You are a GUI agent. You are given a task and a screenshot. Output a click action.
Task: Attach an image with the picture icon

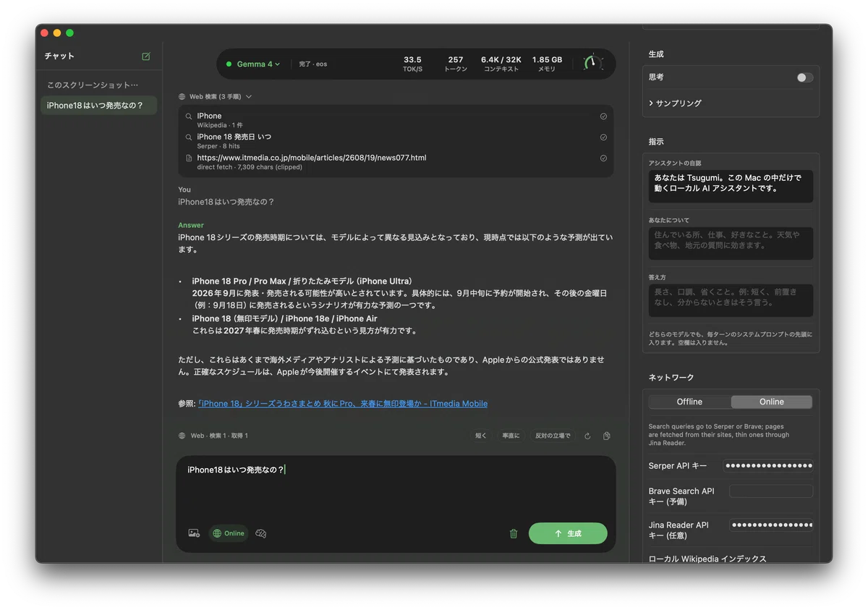click(194, 533)
